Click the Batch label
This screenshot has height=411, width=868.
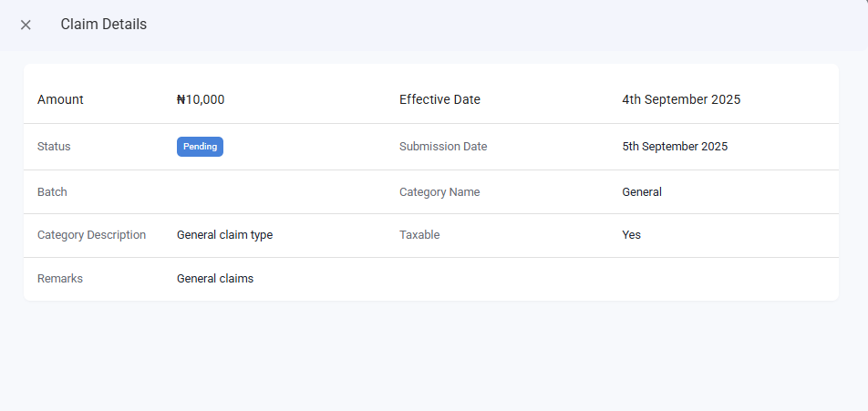[x=52, y=192]
